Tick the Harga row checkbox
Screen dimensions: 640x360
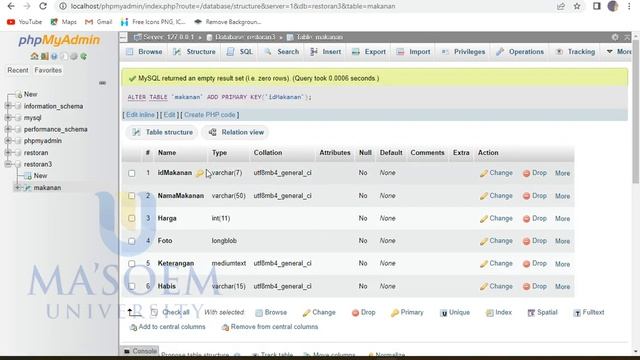tap(131, 218)
